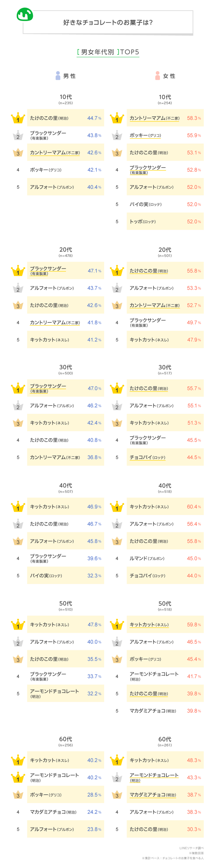Click bronze crown beside men's 30代 キットカット
Image resolution: width=216 pixels, height=868 pixels.
[18, 423]
